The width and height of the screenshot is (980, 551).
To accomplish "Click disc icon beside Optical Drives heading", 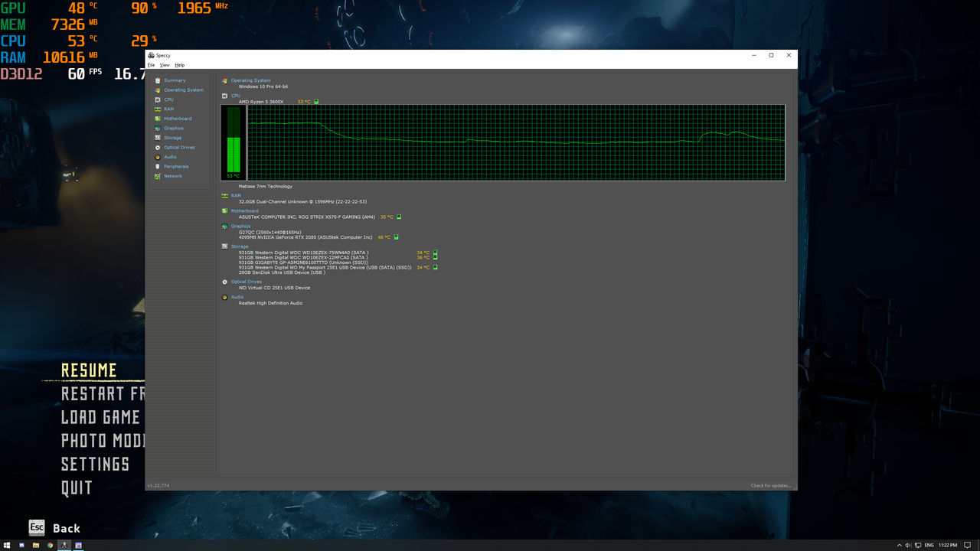I will [224, 282].
